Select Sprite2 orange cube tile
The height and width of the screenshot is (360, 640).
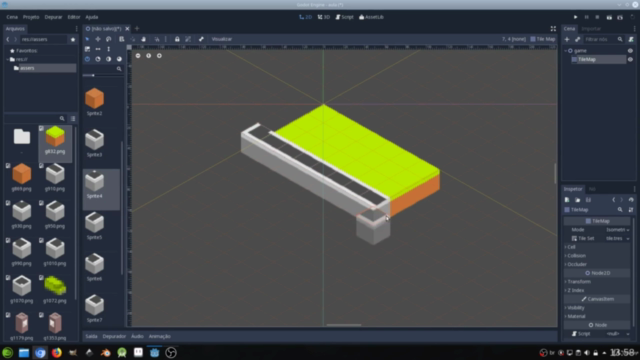[x=94, y=102]
